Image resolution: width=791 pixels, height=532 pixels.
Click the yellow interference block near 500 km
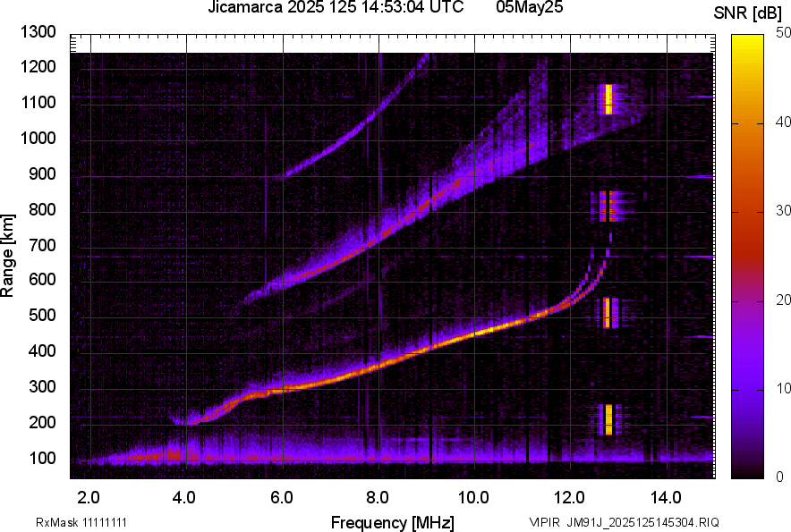coord(608,313)
